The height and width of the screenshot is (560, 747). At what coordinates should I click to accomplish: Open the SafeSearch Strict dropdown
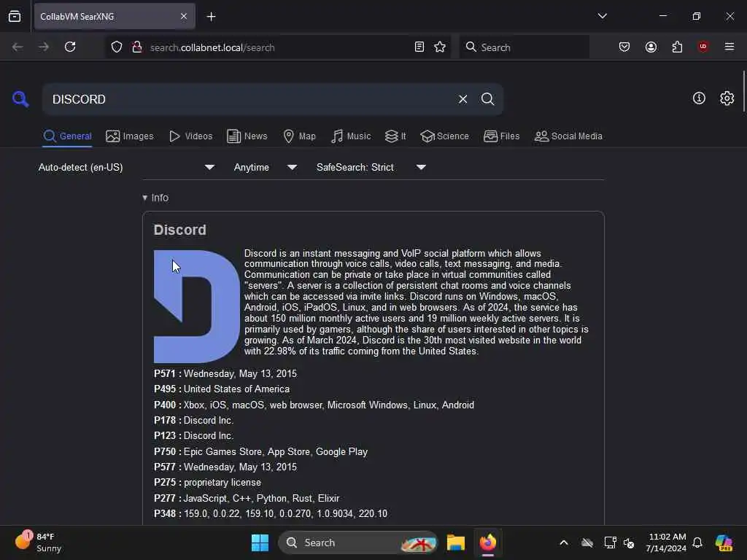(371, 168)
